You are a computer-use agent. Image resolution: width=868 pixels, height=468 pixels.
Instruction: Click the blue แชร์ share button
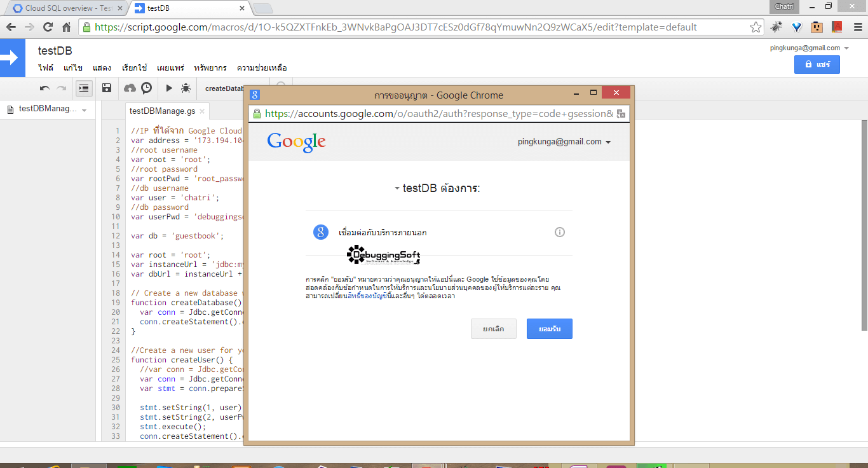pyautogui.click(x=817, y=64)
